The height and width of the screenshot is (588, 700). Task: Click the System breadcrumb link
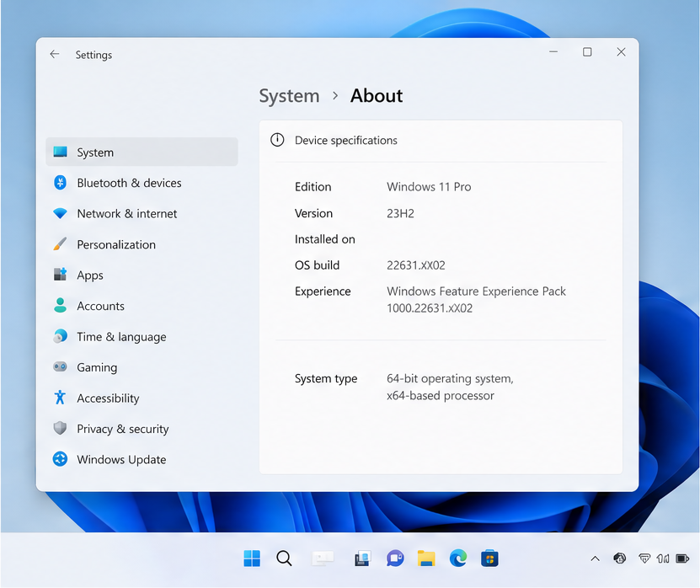click(x=289, y=96)
